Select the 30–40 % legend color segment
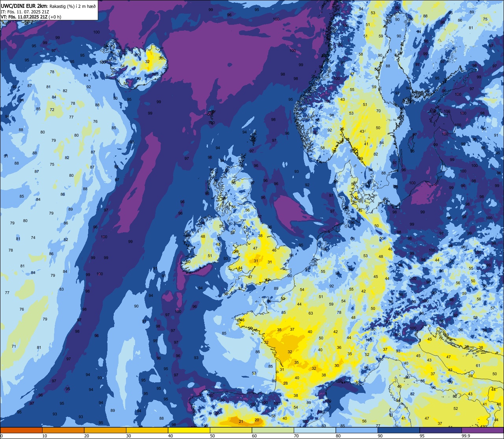The image size is (504, 439). click(x=147, y=430)
